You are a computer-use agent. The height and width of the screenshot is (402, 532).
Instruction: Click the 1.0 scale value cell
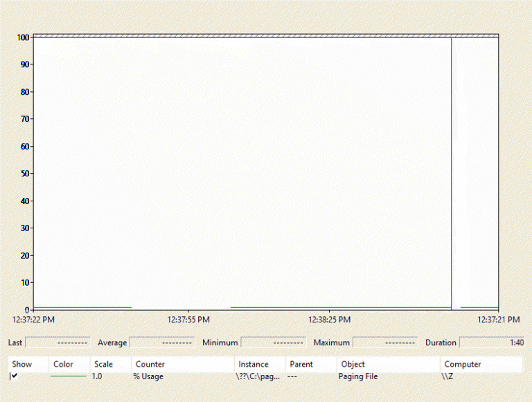[98, 376]
